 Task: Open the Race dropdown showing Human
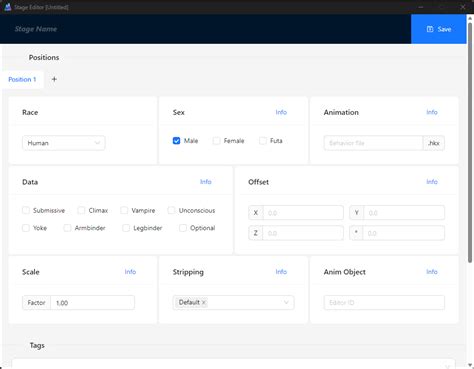64,143
